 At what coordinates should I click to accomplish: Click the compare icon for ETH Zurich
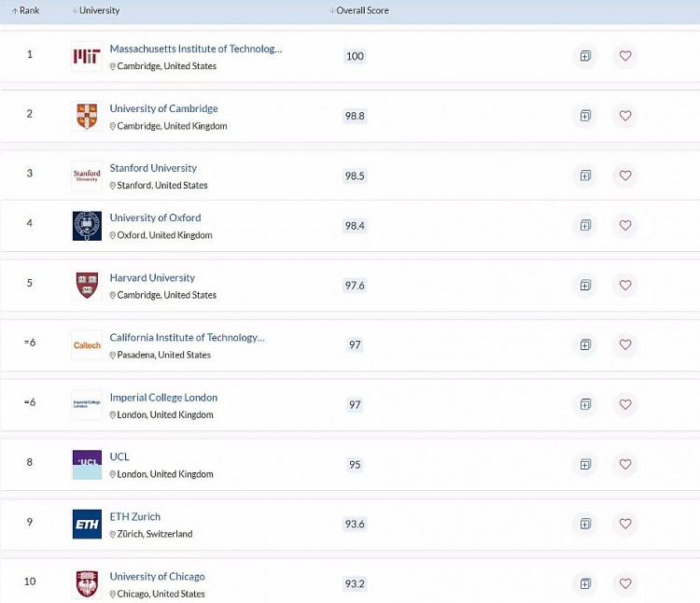pyautogui.click(x=585, y=524)
